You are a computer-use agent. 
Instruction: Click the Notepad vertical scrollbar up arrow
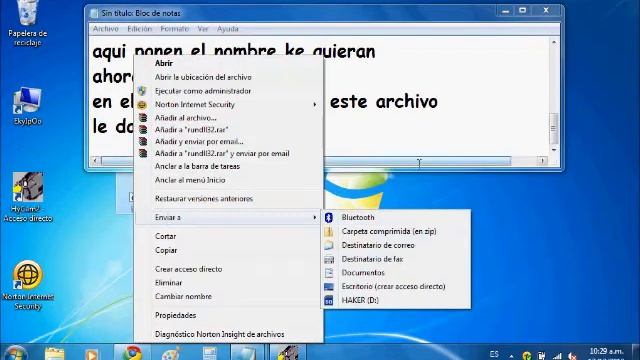click(554, 42)
